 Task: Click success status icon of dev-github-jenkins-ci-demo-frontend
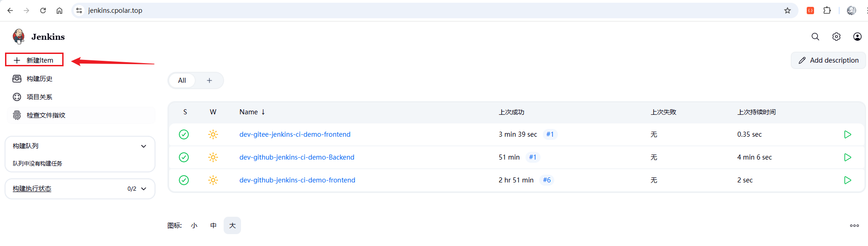184,180
